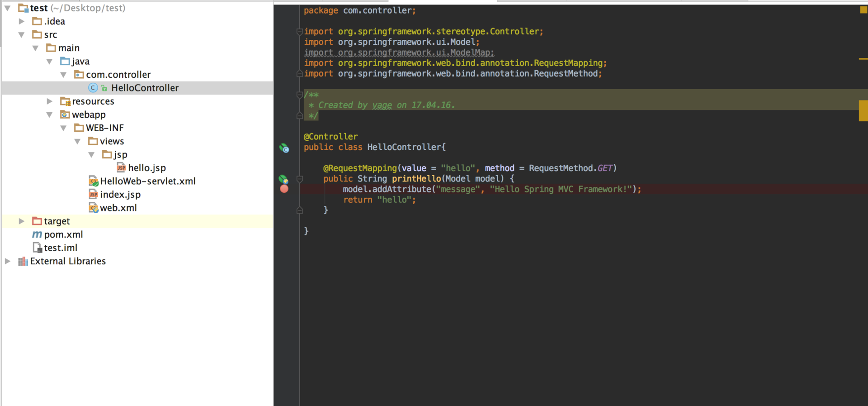Fold the printHello method body
The width and height of the screenshot is (868, 406).
(x=299, y=179)
